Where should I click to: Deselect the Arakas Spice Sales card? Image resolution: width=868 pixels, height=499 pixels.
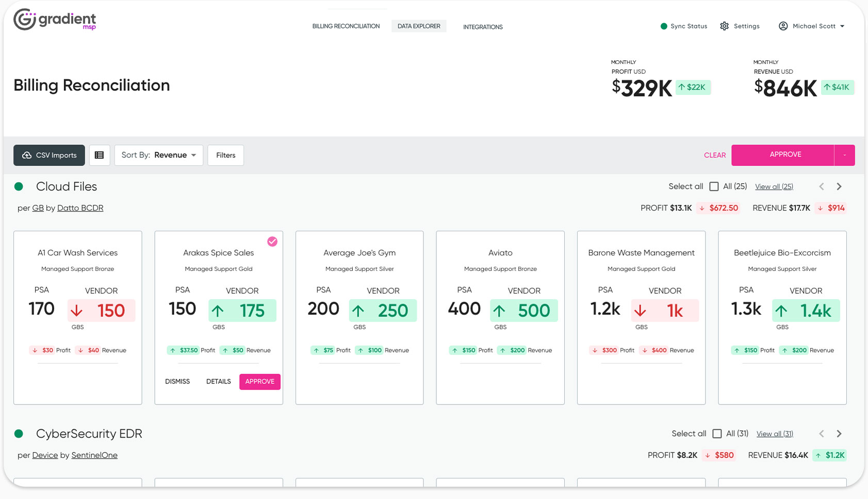[272, 241]
